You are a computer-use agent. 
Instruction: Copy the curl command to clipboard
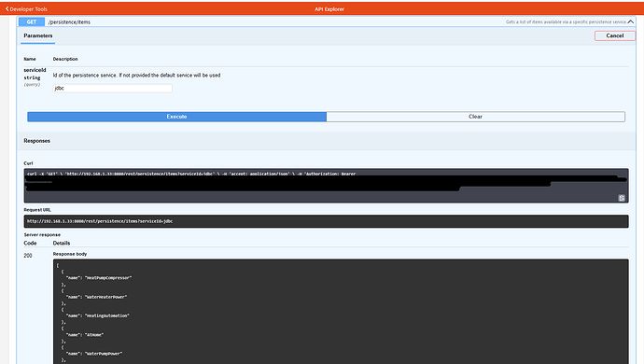tap(622, 198)
